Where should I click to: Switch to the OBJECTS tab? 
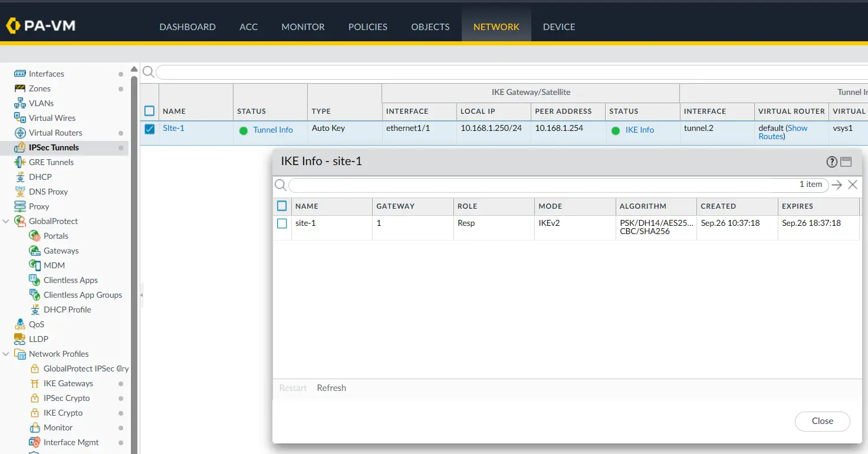[430, 27]
